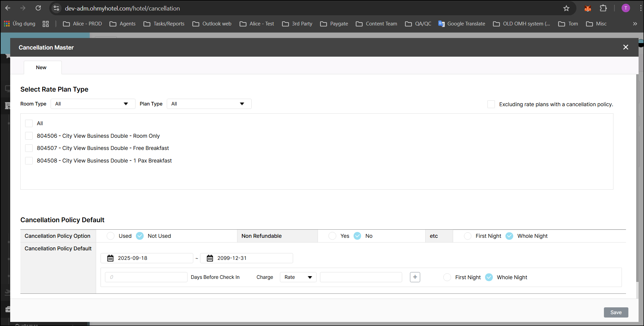
Task: Reload the page using the refresh icon
Action: click(x=38, y=8)
